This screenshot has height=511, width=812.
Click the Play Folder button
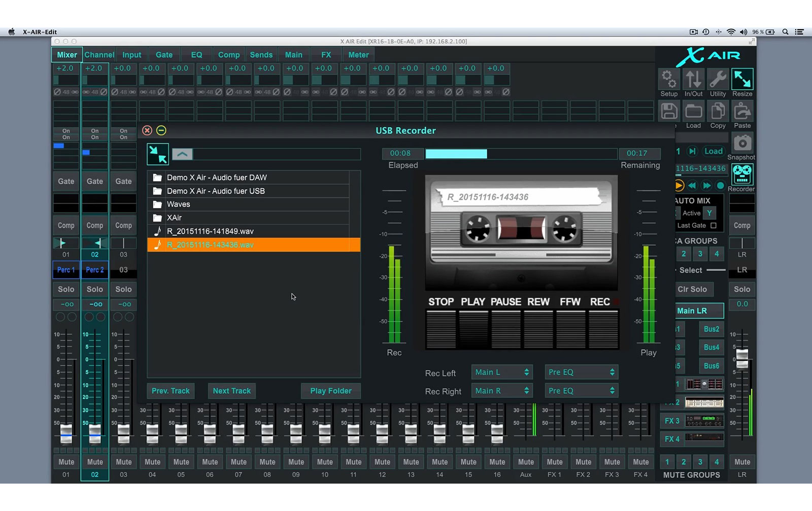pyautogui.click(x=330, y=391)
